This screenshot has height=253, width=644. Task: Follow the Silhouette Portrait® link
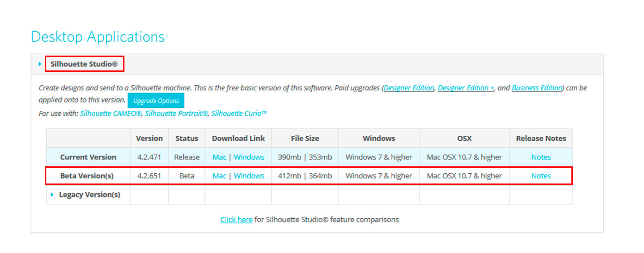coord(177,113)
